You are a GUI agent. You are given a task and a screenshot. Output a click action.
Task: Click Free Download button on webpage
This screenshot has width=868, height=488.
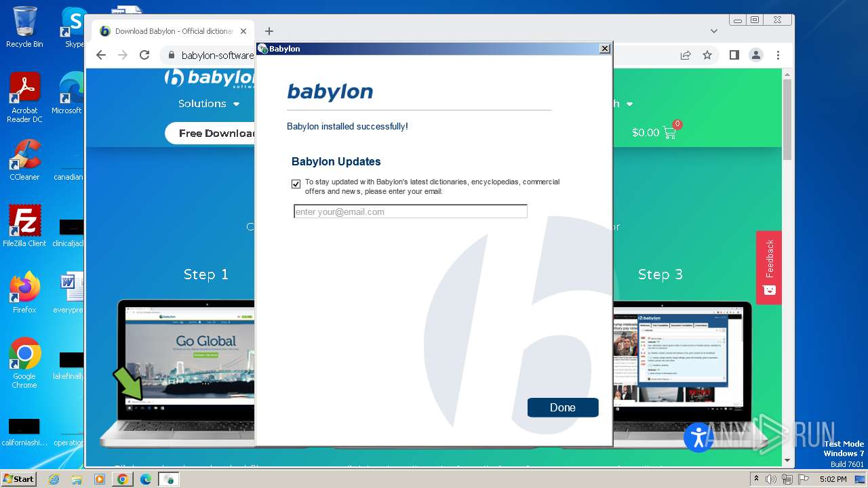(212, 133)
